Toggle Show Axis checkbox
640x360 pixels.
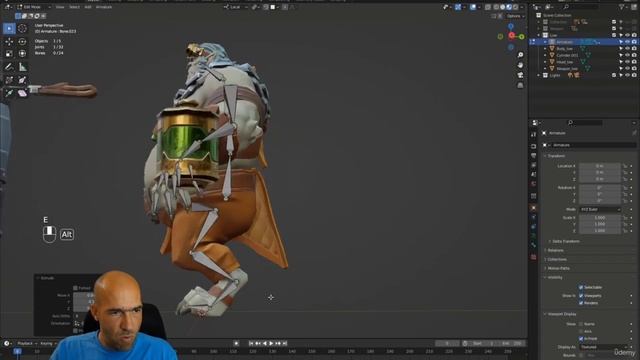point(581,331)
